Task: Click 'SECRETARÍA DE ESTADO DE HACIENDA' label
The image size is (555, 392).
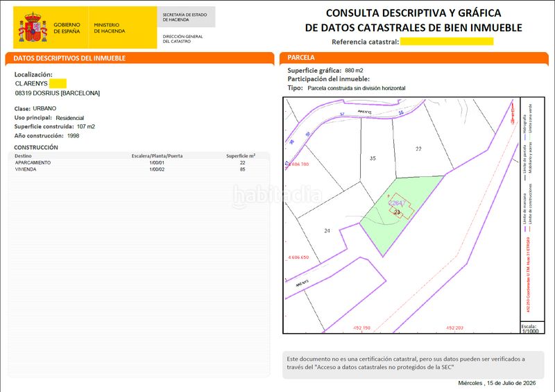Action: 185,17
